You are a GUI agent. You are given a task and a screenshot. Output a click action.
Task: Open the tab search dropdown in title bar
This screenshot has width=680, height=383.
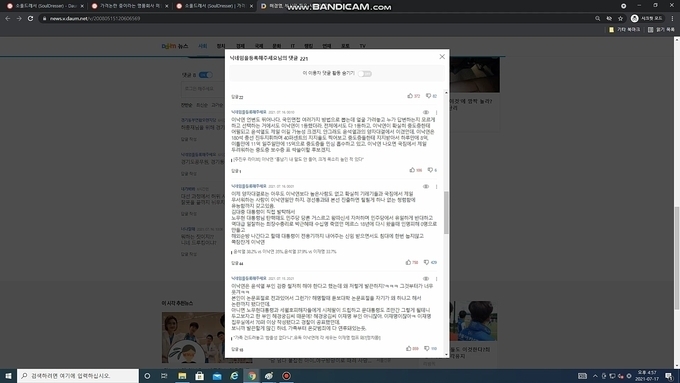tap(623, 6)
